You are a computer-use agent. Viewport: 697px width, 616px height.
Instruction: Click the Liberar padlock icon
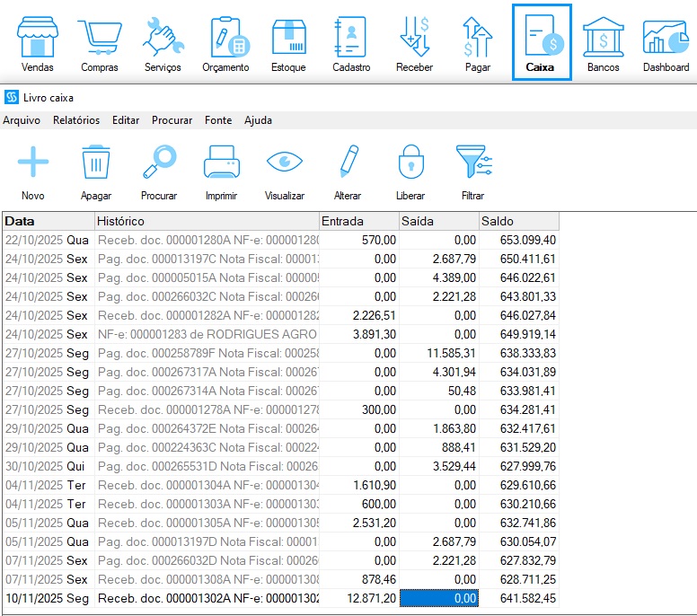[x=410, y=163]
